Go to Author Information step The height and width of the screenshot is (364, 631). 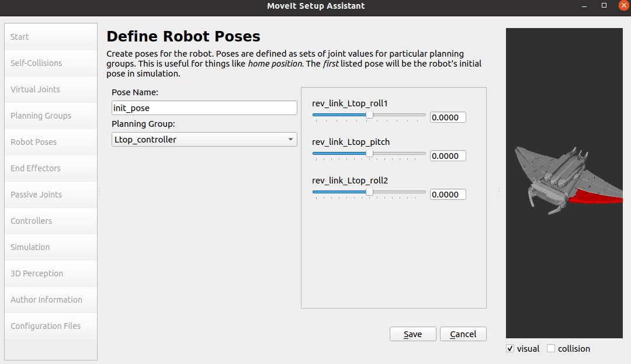point(51,300)
